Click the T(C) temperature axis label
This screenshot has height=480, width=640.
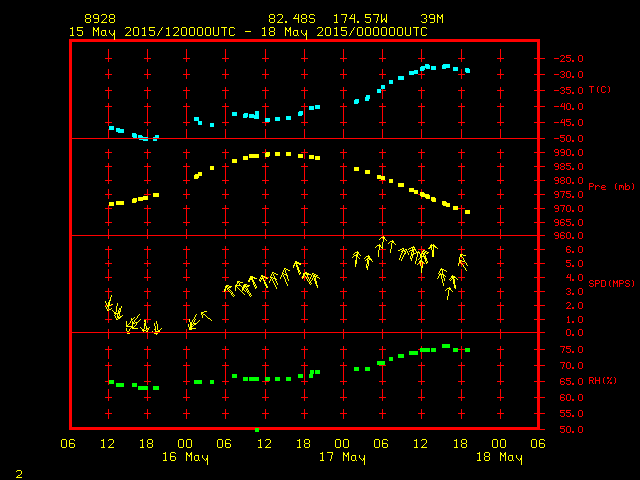point(600,90)
